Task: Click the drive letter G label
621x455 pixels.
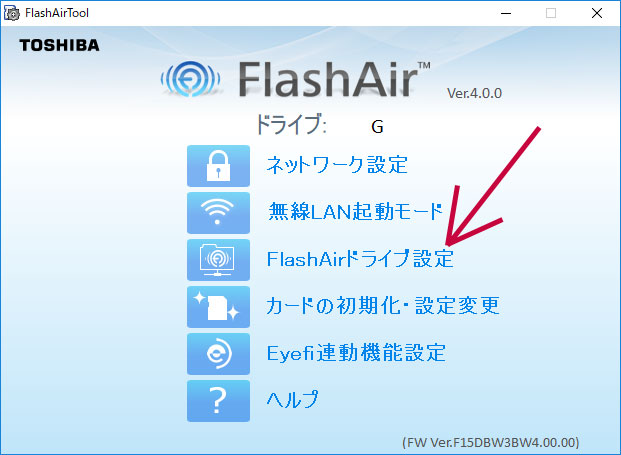Action: 377,127
